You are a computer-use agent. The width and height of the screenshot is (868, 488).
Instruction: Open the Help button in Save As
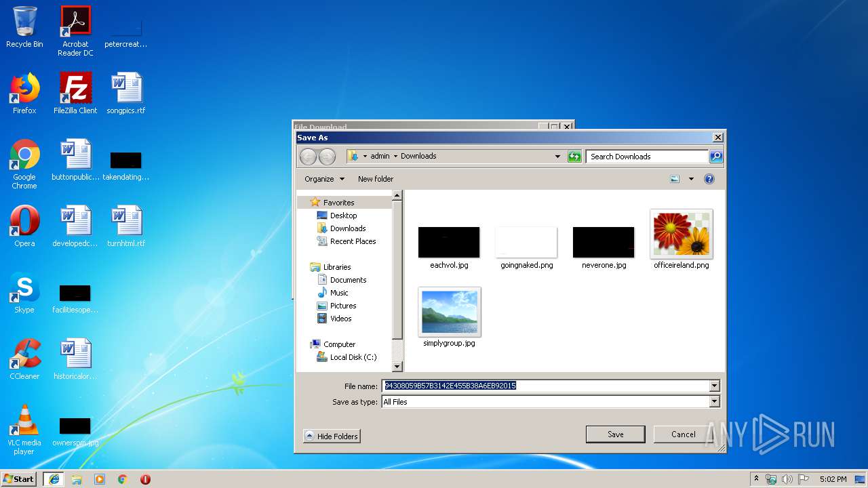coord(709,179)
